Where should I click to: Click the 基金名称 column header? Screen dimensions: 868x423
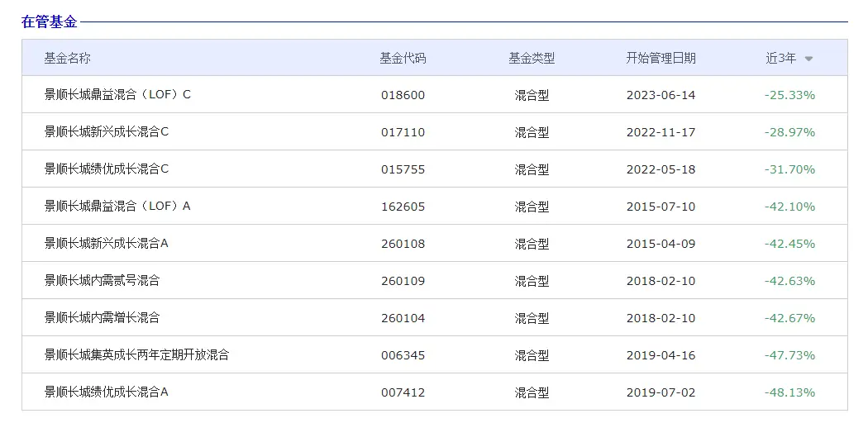pyautogui.click(x=68, y=58)
